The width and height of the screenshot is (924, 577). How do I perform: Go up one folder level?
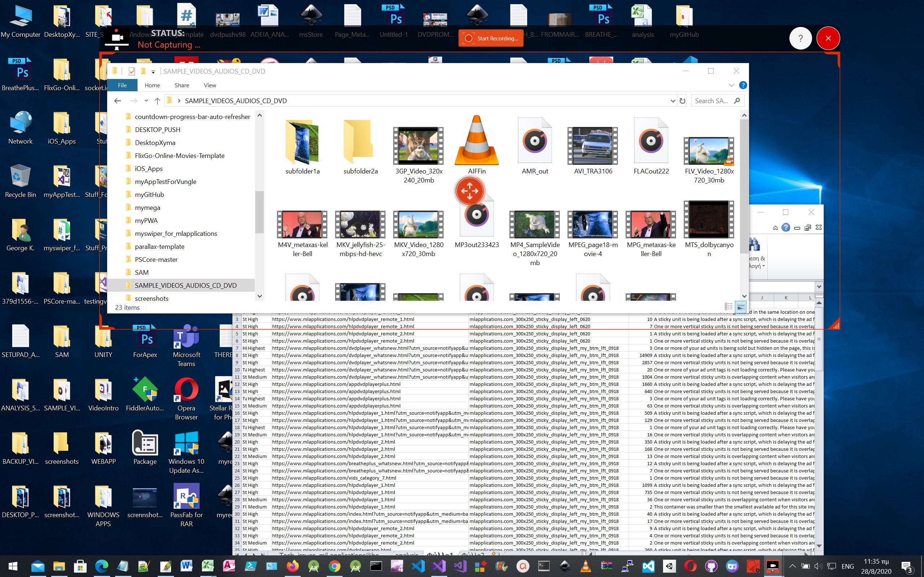coord(157,101)
